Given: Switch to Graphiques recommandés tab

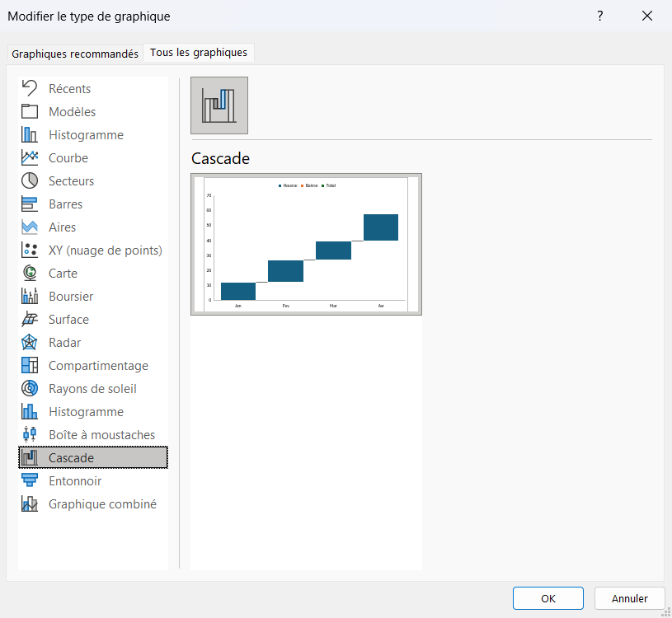Looking at the screenshot, I should 75,54.
